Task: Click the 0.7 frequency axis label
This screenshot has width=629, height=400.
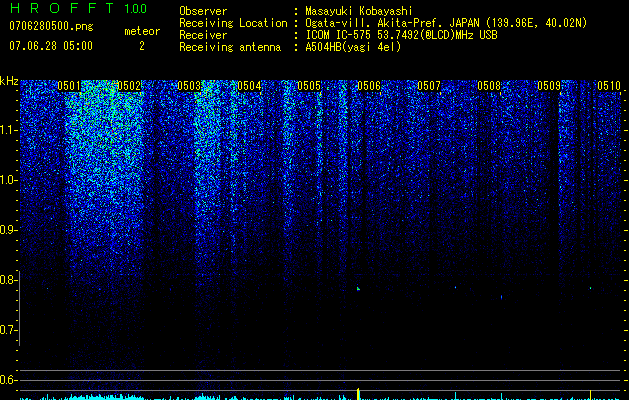Action: (7, 330)
